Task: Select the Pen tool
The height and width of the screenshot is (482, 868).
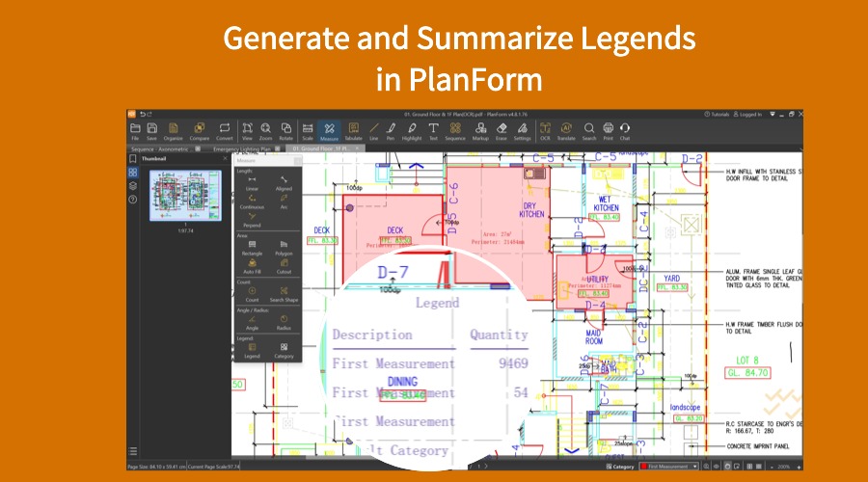Action: (x=391, y=132)
